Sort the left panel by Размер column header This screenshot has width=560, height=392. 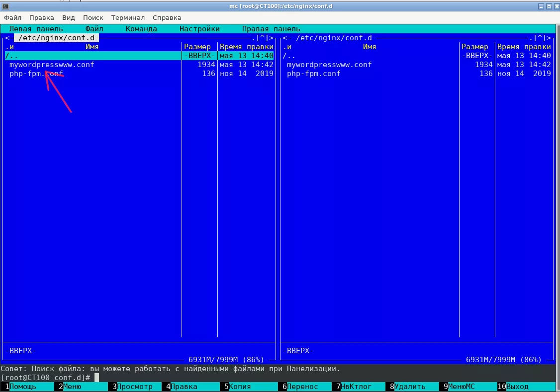tap(197, 47)
